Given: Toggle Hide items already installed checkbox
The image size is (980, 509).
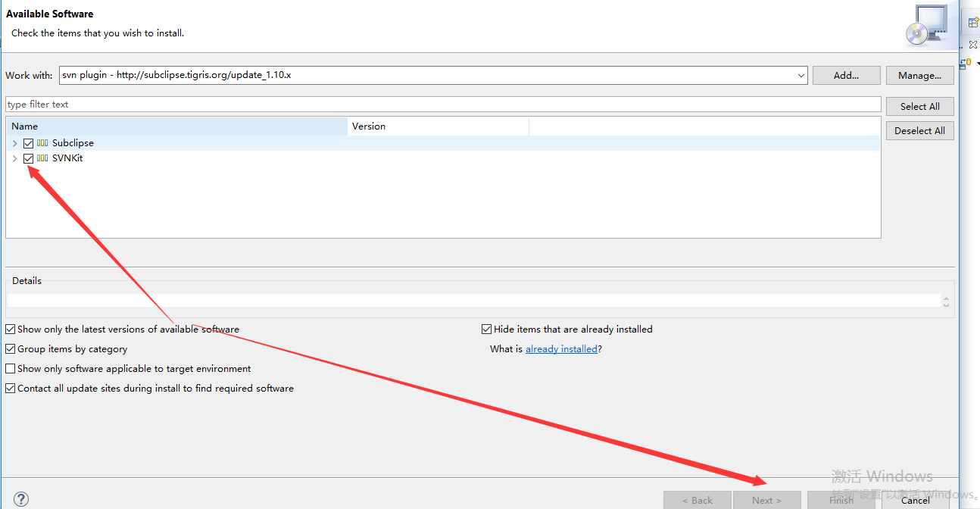Looking at the screenshot, I should tap(486, 329).
